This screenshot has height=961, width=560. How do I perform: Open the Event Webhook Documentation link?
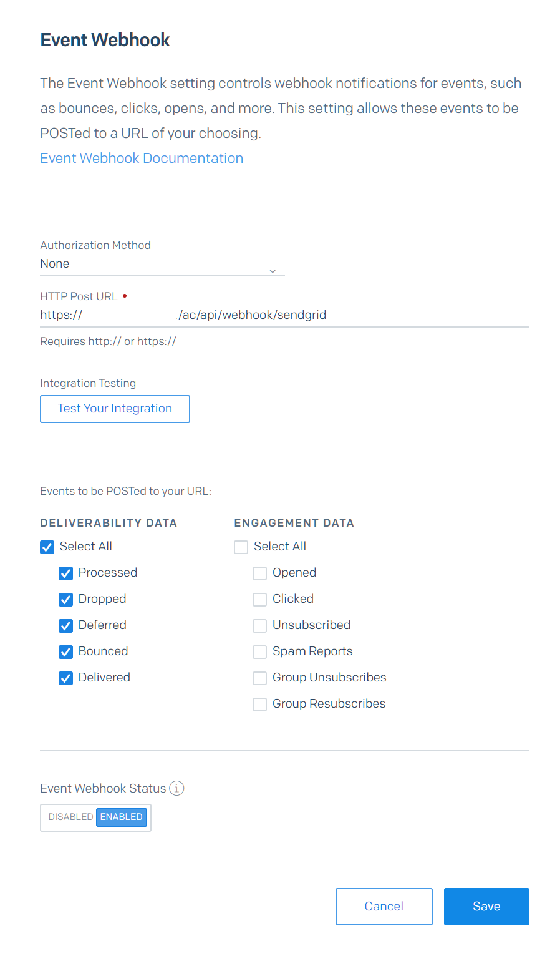[142, 158]
